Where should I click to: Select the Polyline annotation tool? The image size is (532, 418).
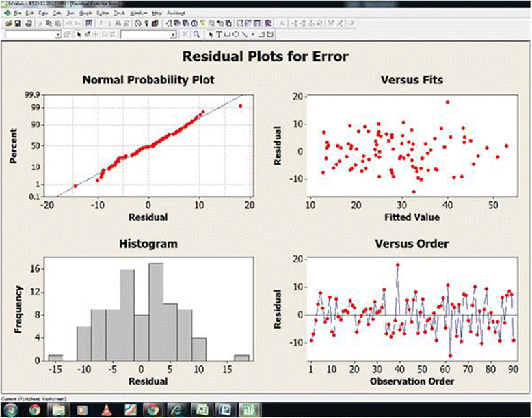(261, 34)
